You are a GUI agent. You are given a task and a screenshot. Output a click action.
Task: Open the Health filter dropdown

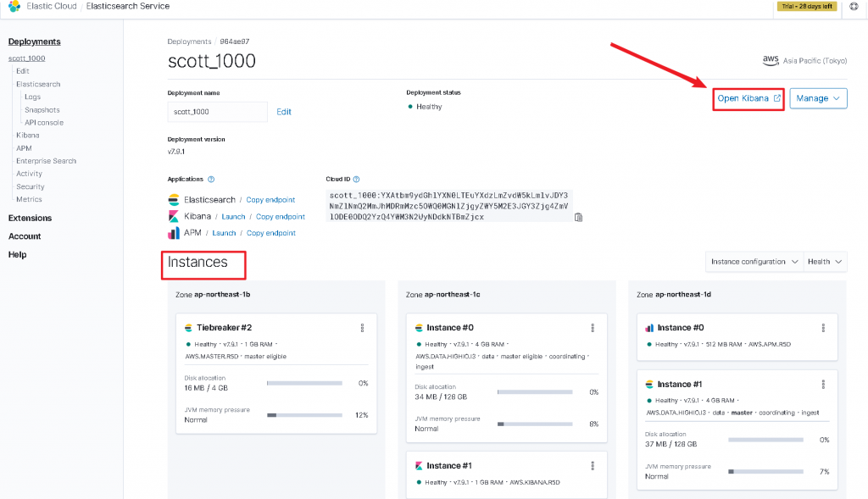824,262
